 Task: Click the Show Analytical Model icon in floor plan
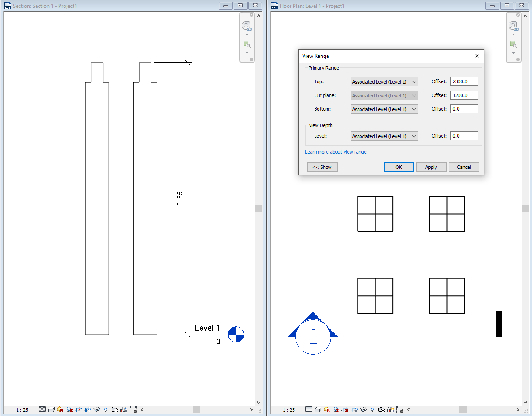(x=390, y=409)
